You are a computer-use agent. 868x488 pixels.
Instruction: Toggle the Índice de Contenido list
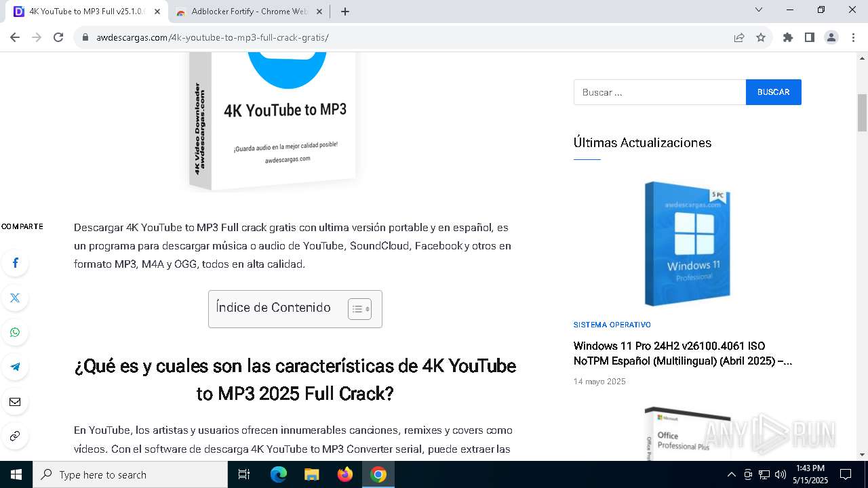point(359,309)
